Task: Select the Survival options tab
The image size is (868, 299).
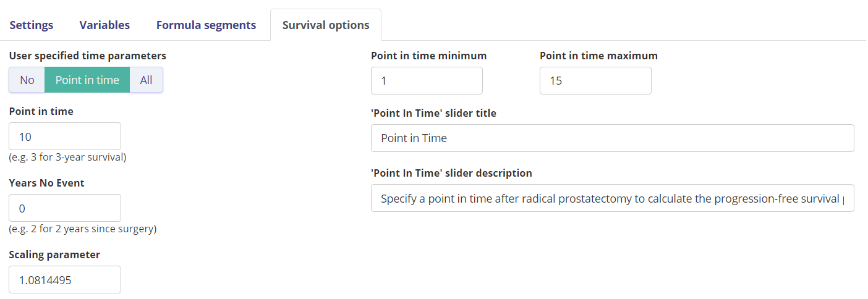Action: point(326,25)
